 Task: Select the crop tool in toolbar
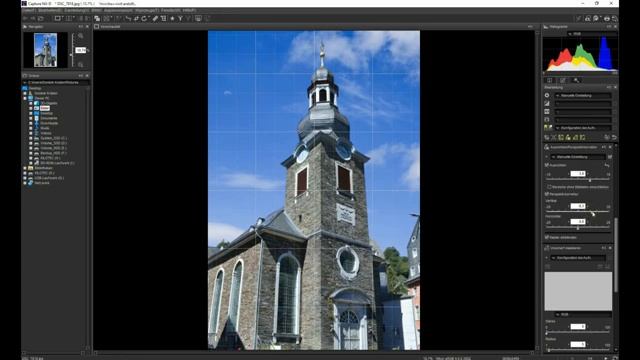[x=163, y=18]
